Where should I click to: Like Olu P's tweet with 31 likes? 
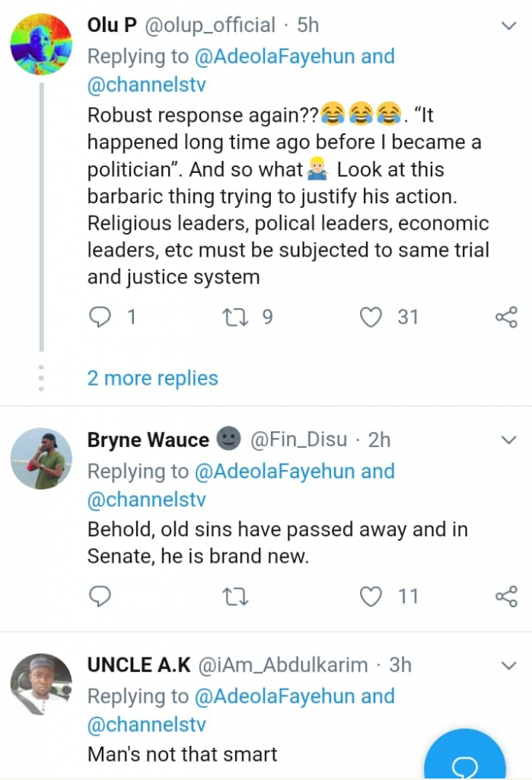coord(371,317)
